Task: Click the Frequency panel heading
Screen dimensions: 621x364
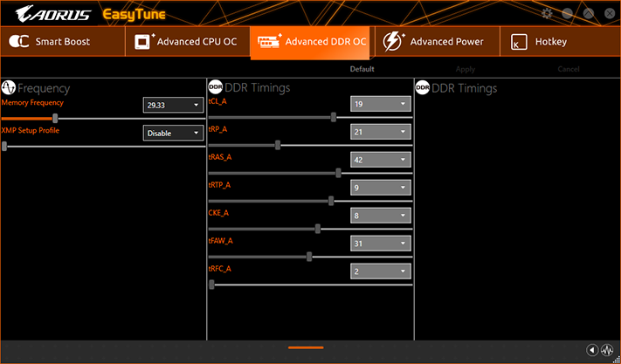Action: coord(44,88)
